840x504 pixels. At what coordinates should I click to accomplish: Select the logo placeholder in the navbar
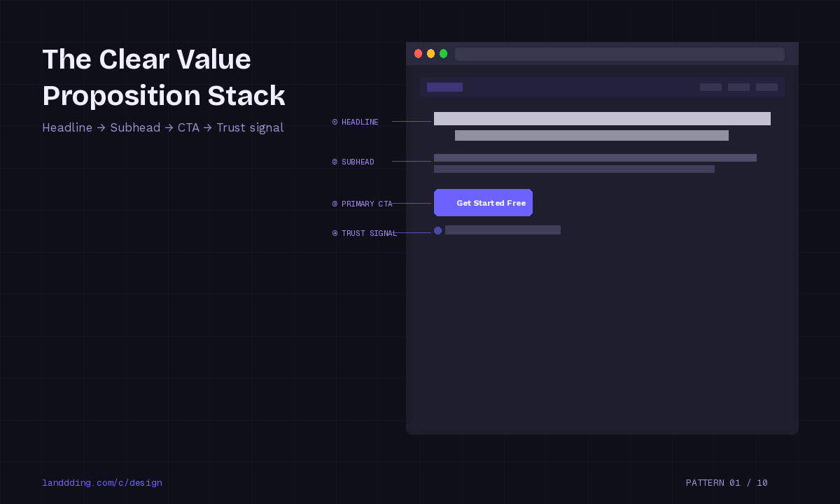tap(444, 87)
